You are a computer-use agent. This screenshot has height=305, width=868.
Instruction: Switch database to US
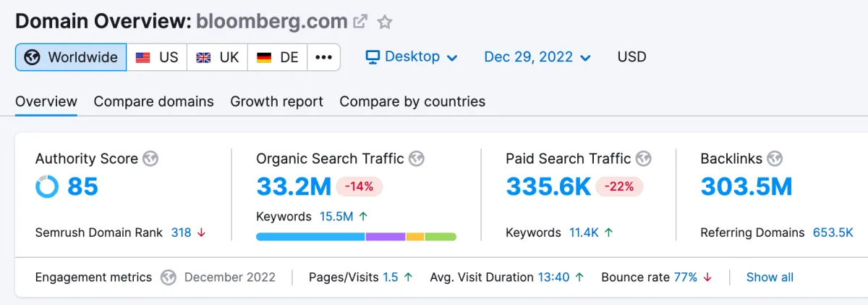[157, 57]
